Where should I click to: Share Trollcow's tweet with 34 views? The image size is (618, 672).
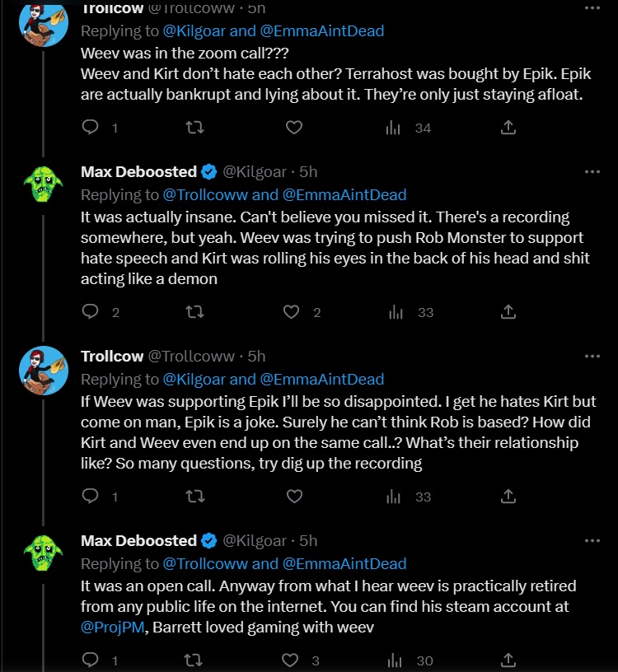[508, 128]
